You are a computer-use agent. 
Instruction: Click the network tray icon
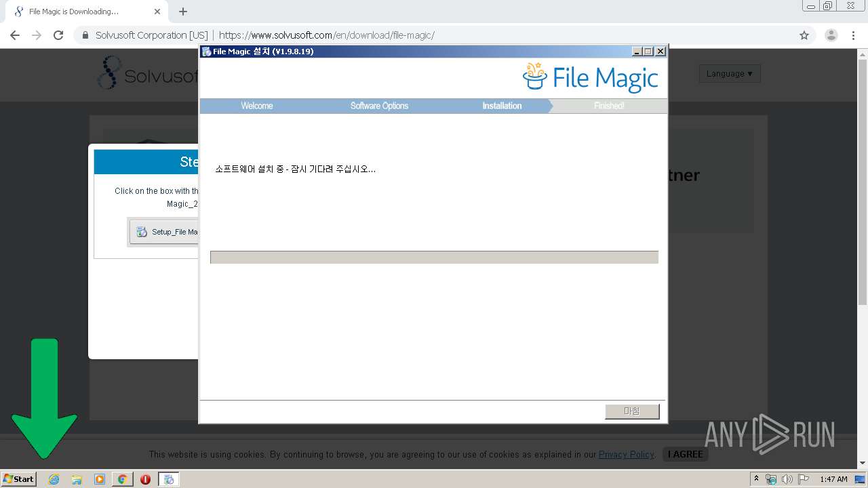[x=771, y=479]
